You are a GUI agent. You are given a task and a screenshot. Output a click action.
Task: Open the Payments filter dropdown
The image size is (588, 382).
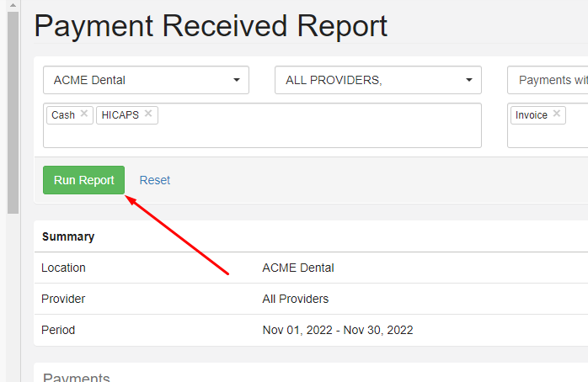[x=548, y=80]
